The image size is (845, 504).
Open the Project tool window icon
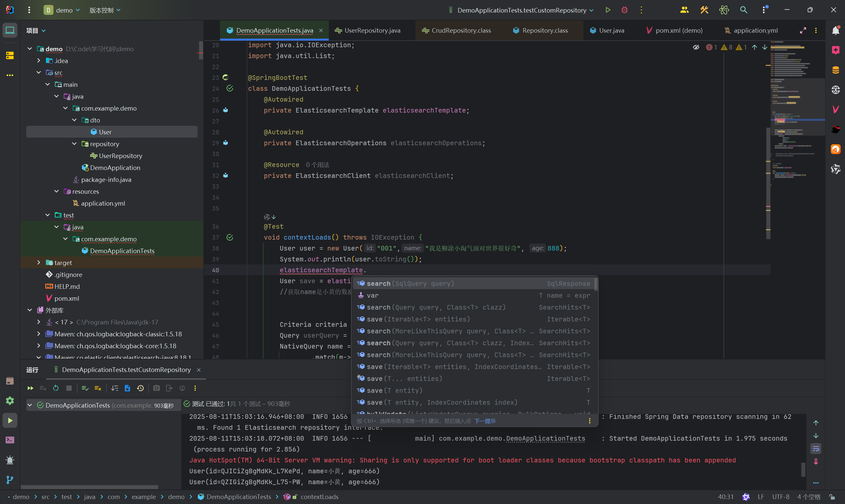(x=10, y=30)
